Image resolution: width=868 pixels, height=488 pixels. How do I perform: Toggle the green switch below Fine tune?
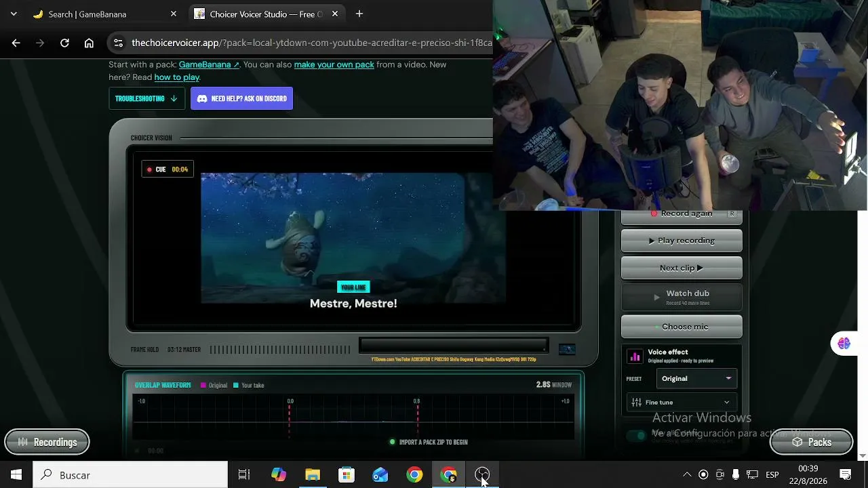tap(637, 435)
